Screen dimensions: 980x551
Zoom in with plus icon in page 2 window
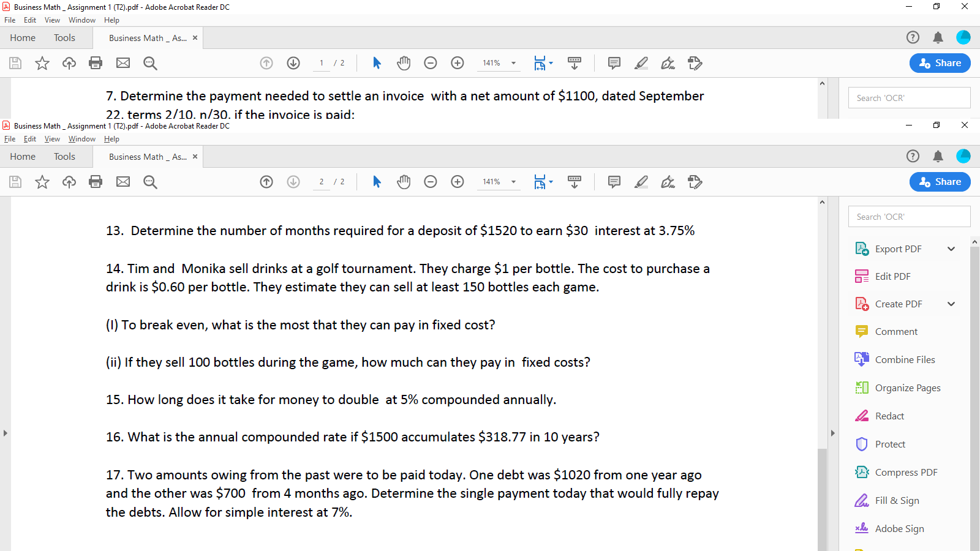[x=458, y=182]
